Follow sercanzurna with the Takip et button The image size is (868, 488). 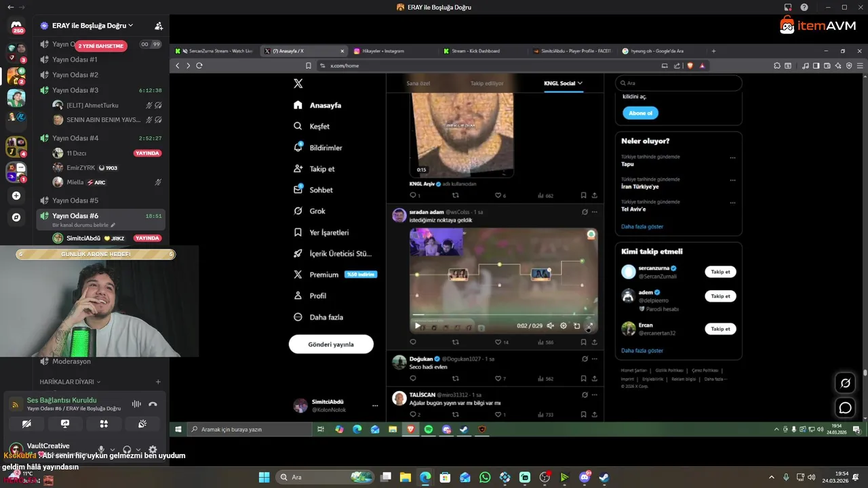click(720, 272)
